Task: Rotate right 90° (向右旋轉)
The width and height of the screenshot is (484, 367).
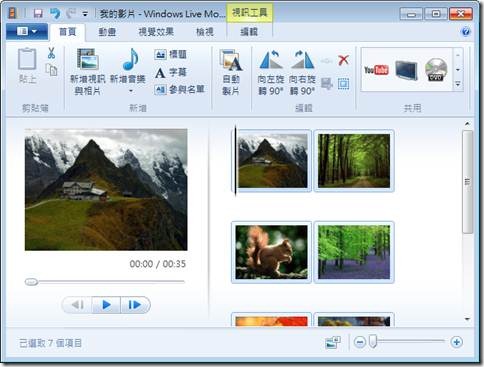Action: [x=302, y=72]
